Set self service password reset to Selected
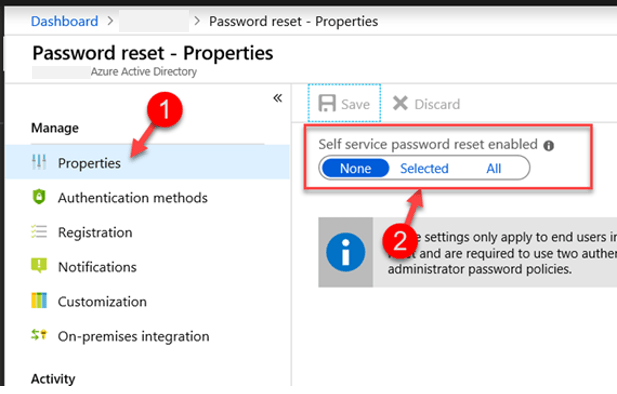This screenshot has height=394, width=617. 424,168
